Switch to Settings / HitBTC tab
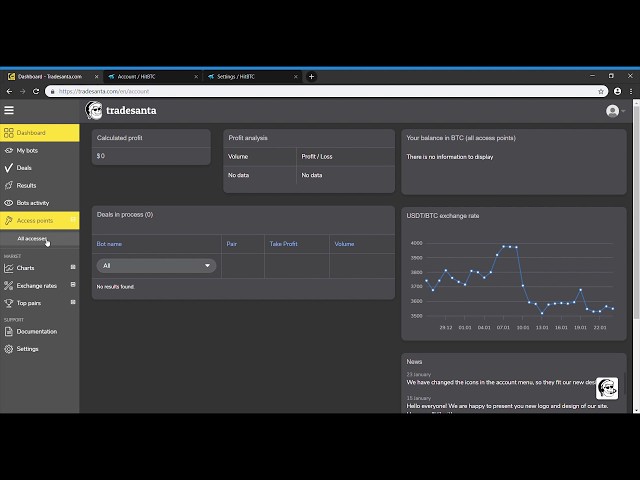The height and width of the screenshot is (480, 640). (251, 77)
